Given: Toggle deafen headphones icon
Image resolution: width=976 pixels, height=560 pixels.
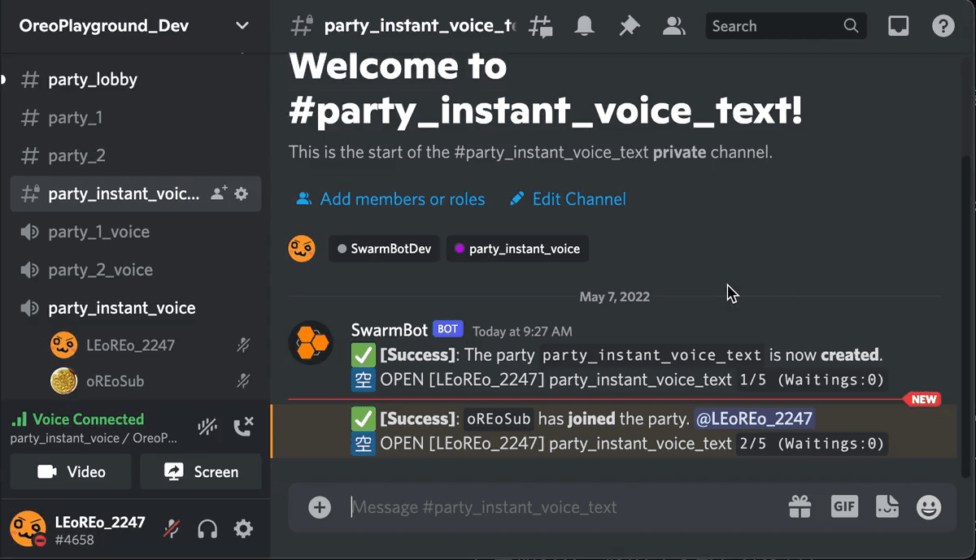Looking at the screenshot, I should click(207, 529).
